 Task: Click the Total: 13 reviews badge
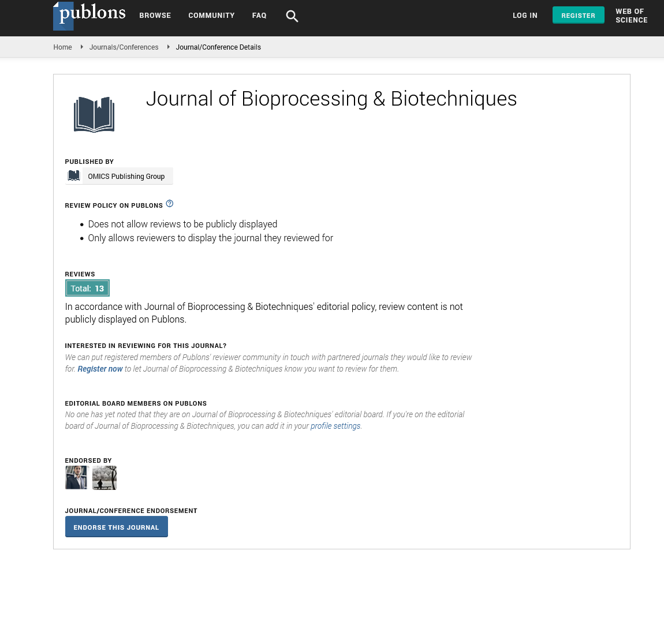(x=87, y=288)
